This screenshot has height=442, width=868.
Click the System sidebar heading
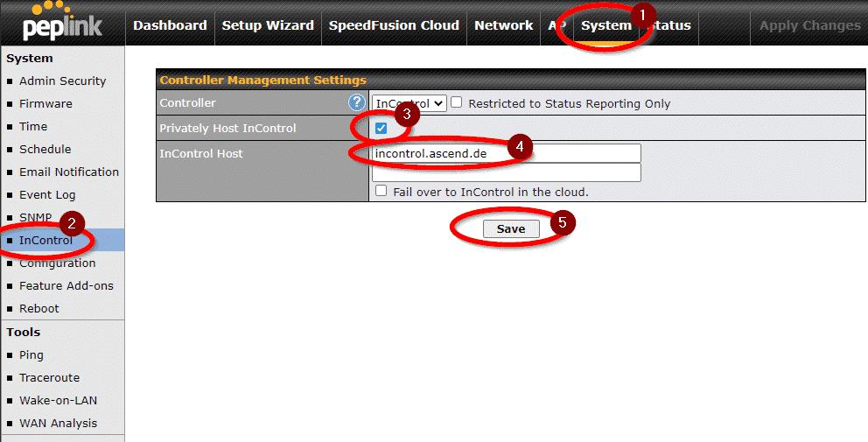click(x=30, y=58)
